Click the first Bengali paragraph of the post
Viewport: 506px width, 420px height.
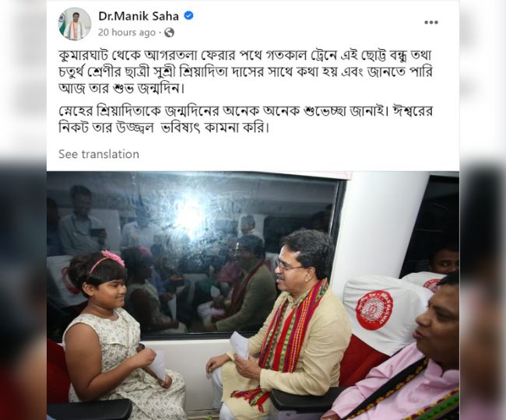click(x=245, y=72)
